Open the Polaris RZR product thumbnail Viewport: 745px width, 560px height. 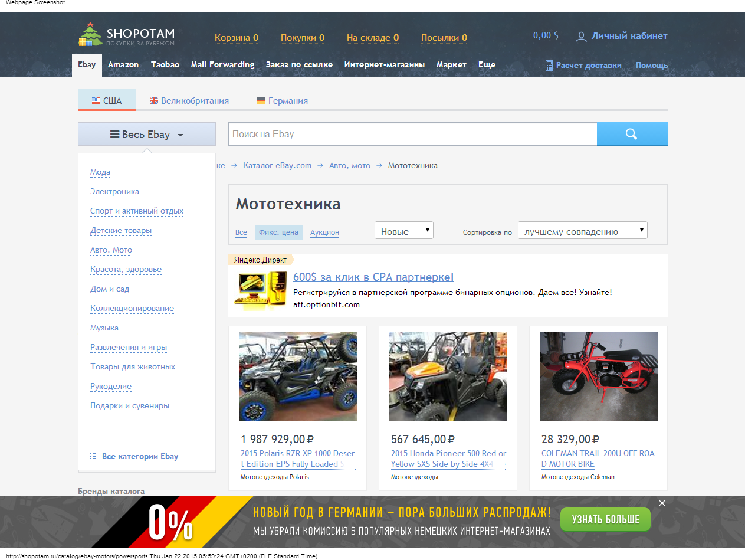[x=298, y=376]
